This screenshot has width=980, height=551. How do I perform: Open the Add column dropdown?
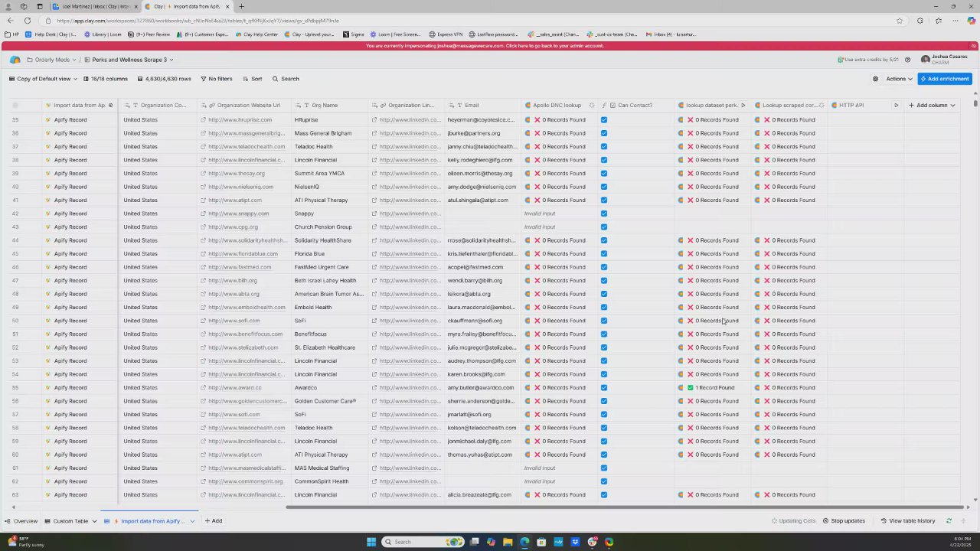[932, 105]
